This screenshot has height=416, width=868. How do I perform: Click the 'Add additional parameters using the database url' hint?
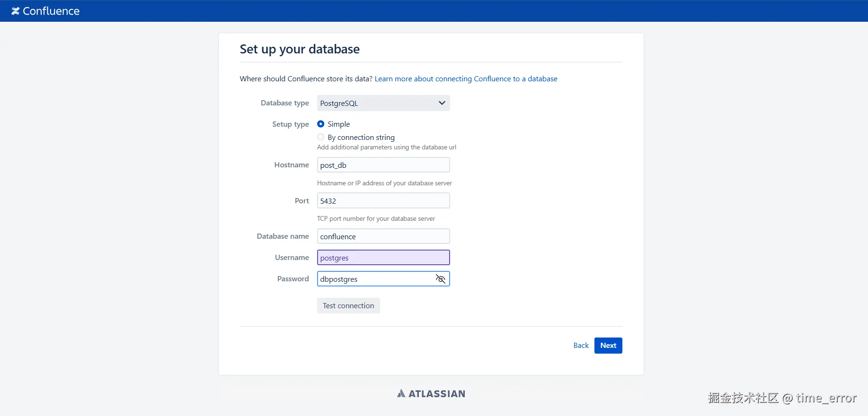click(x=387, y=147)
